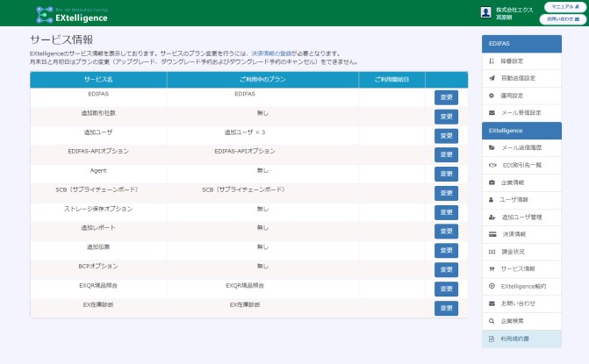Click the サービス名 column header
Screen dimensions: 589x364
98,80
